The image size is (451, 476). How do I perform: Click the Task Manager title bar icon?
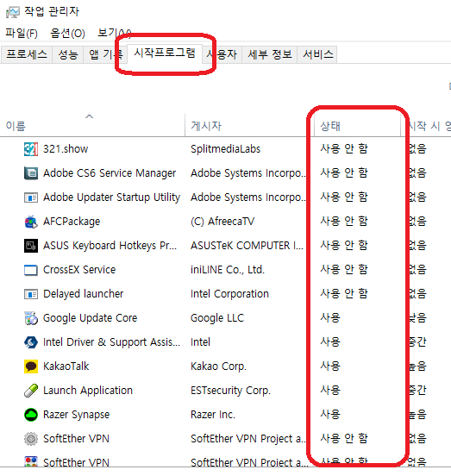click(12, 12)
